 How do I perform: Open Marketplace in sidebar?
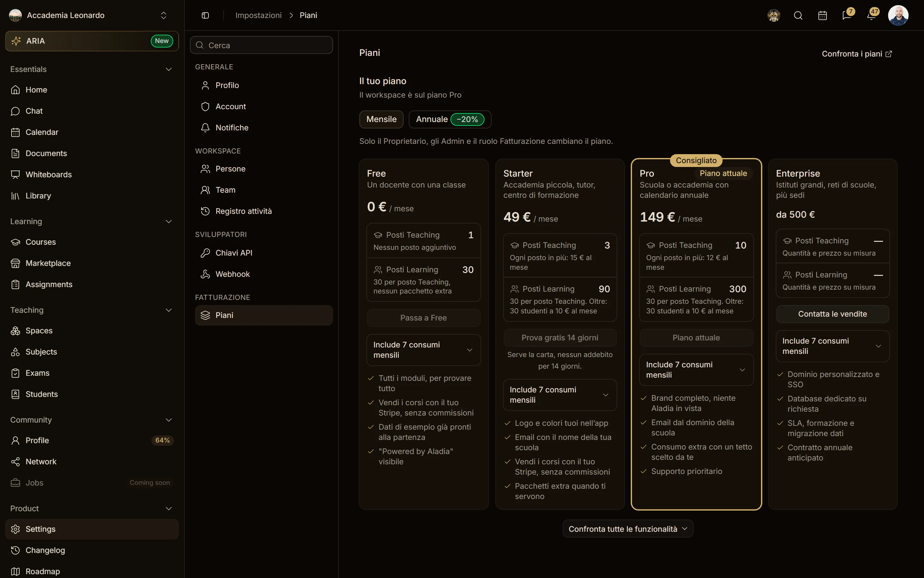tap(92, 263)
